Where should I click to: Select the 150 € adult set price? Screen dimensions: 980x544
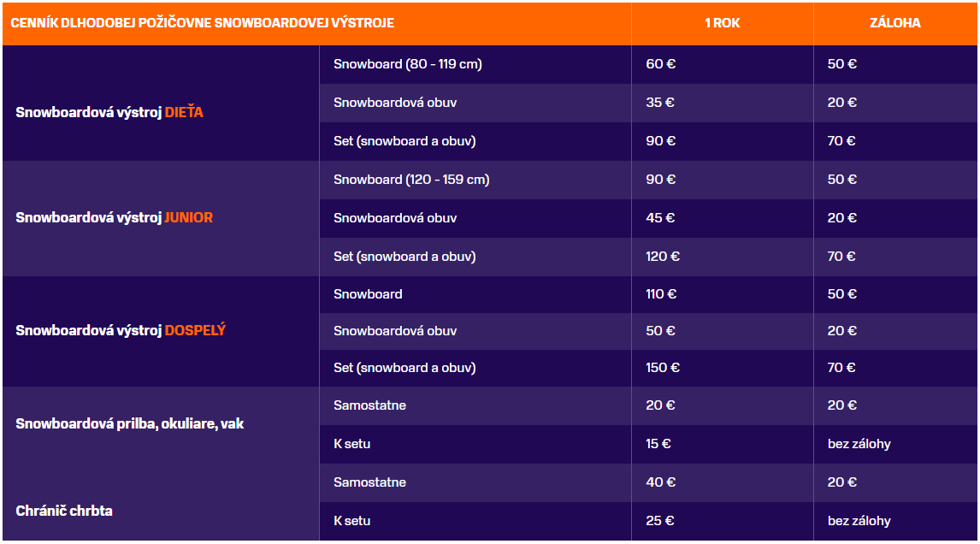tap(663, 368)
